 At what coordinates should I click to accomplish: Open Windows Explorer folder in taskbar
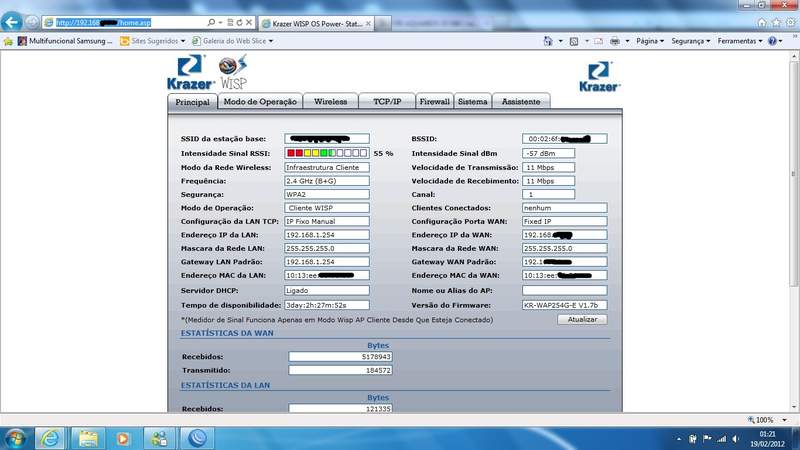coord(87,437)
